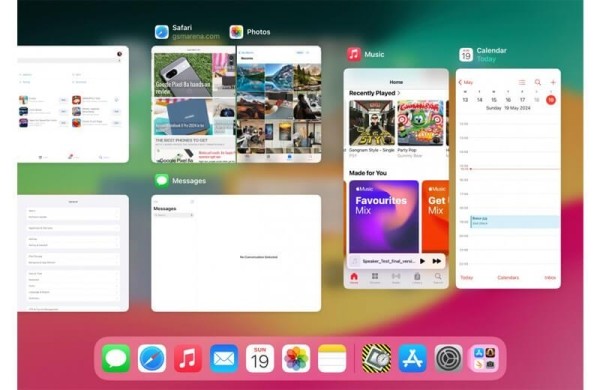Click the 'Made for You' heading in Music
Image resolution: width=600 pixels, height=390 pixels.
click(368, 173)
